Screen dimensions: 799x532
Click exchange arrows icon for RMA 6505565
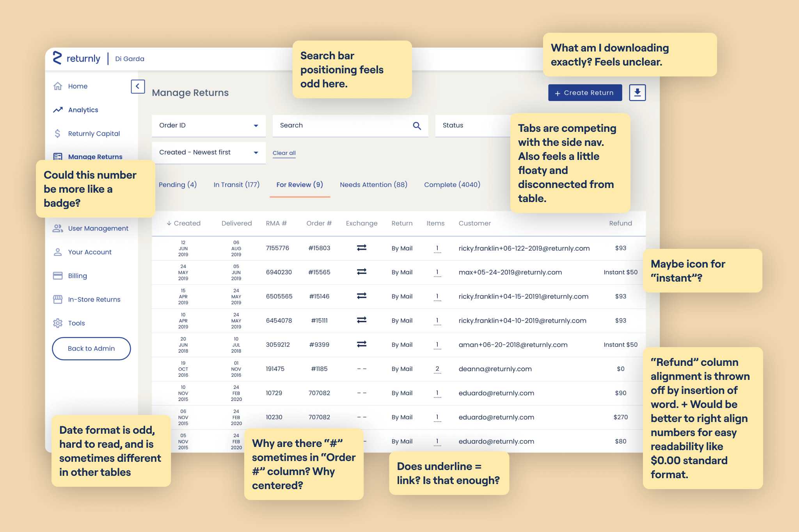362,296
